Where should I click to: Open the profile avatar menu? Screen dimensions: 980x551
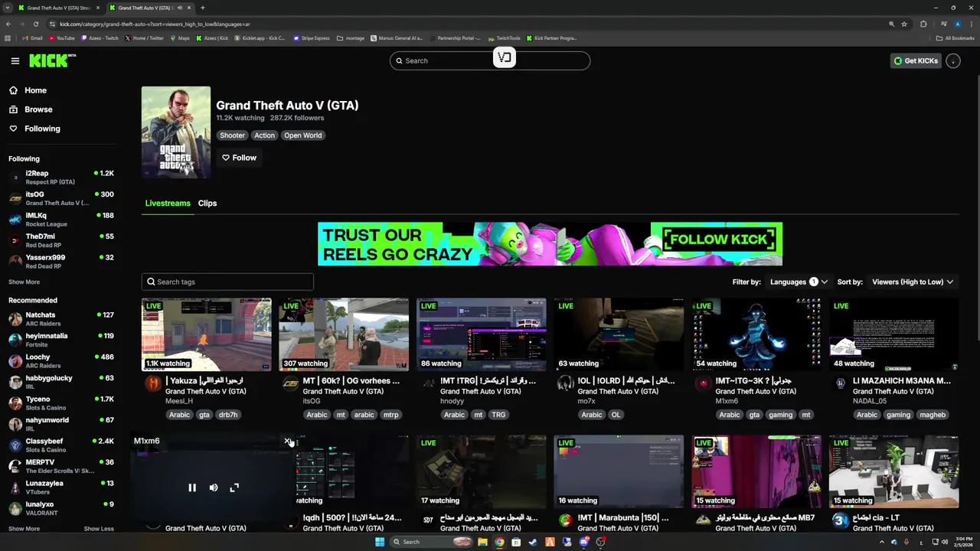coord(953,60)
